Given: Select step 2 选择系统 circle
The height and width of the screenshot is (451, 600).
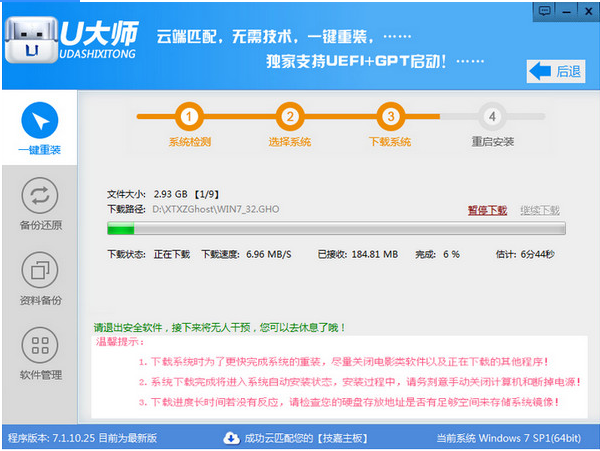Looking at the screenshot, I should (x=290, y=116).
